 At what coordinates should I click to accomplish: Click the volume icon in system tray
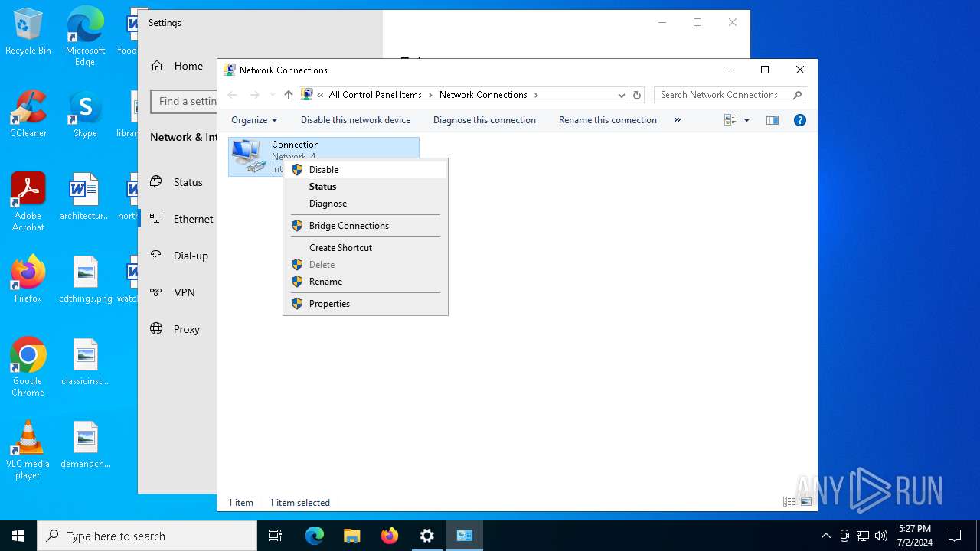click(881, 536)
